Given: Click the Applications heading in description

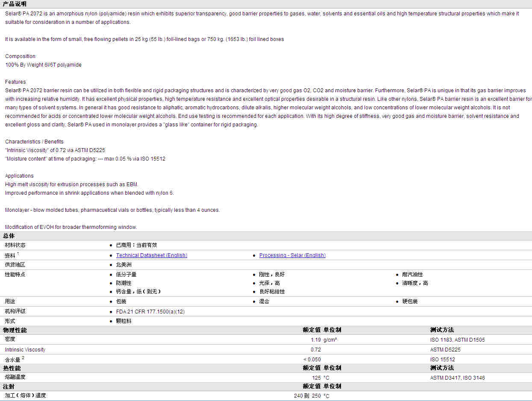Looking at the screenshot, I should (19, 176).
